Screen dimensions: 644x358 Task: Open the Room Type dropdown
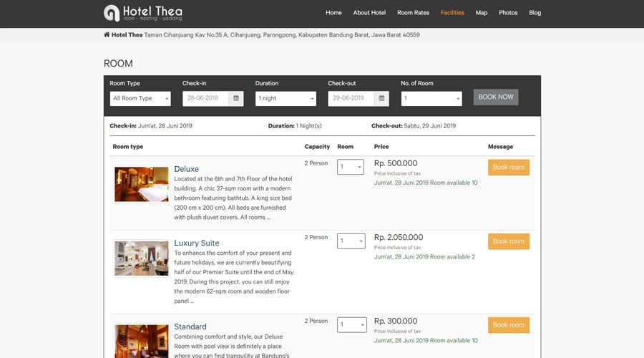tap(140, 98)
